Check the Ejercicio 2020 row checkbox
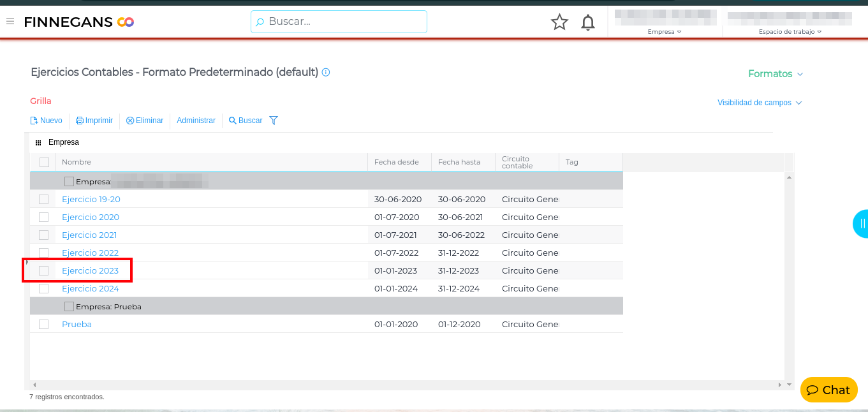 (43, 217)
